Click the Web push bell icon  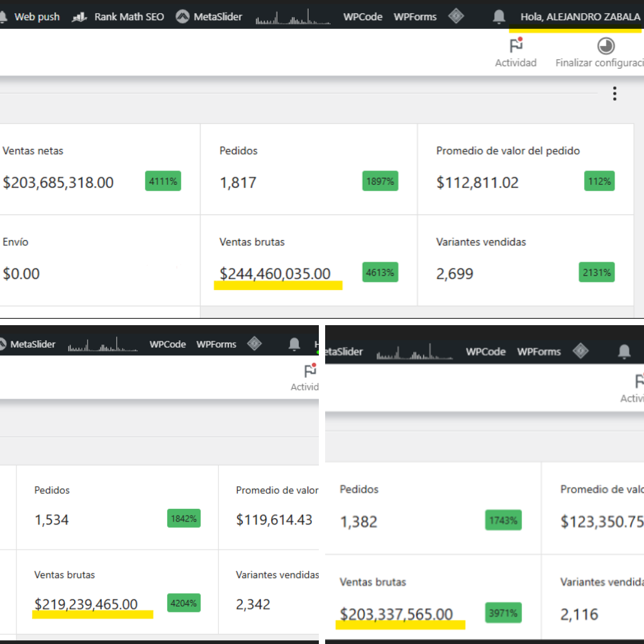pyautogui.click(x=4, y=17)
